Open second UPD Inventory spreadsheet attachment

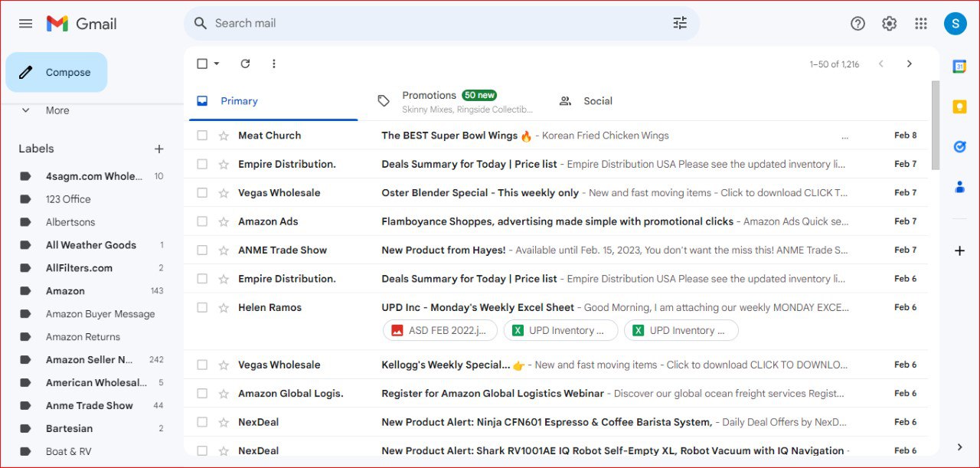681,330
